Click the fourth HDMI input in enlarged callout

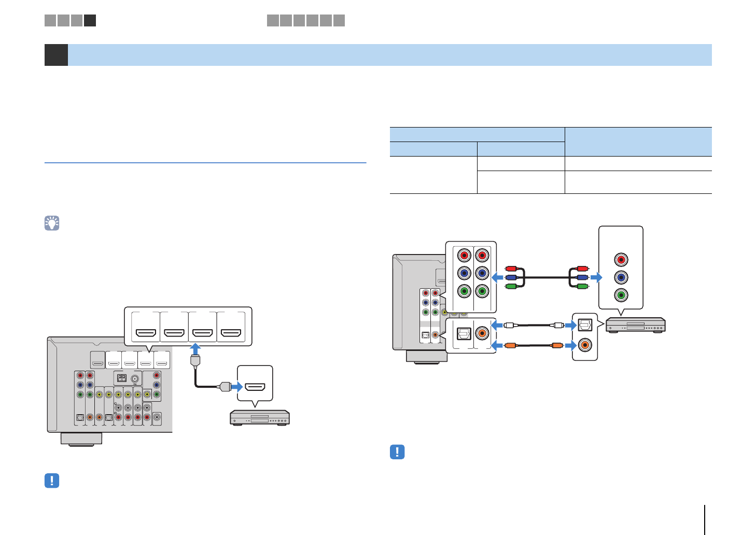pyautogui.click(x=231, y=332)
